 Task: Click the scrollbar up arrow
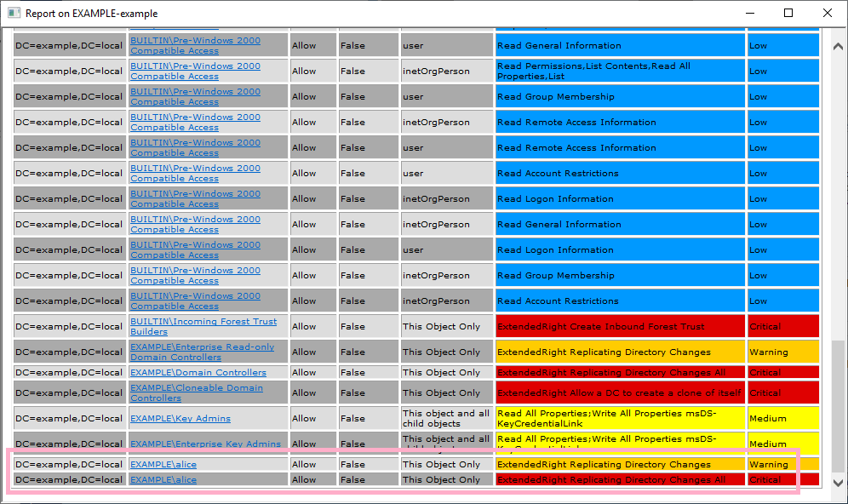[x=838, y=47]
